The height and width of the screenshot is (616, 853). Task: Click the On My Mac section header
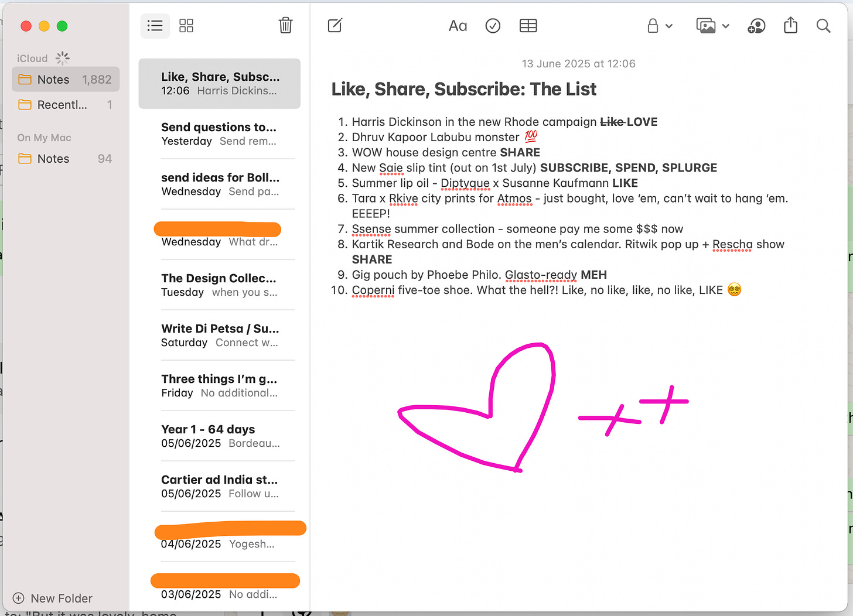point(45,138)
